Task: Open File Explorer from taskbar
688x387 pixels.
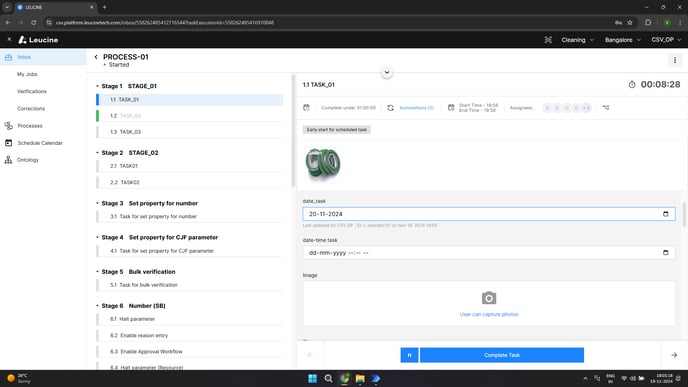Action: pos(360,379)
